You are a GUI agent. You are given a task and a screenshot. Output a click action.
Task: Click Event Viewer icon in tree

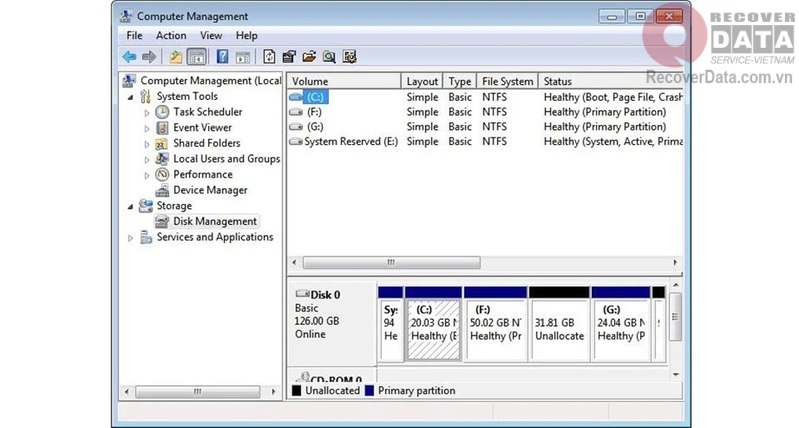point(162,127)
